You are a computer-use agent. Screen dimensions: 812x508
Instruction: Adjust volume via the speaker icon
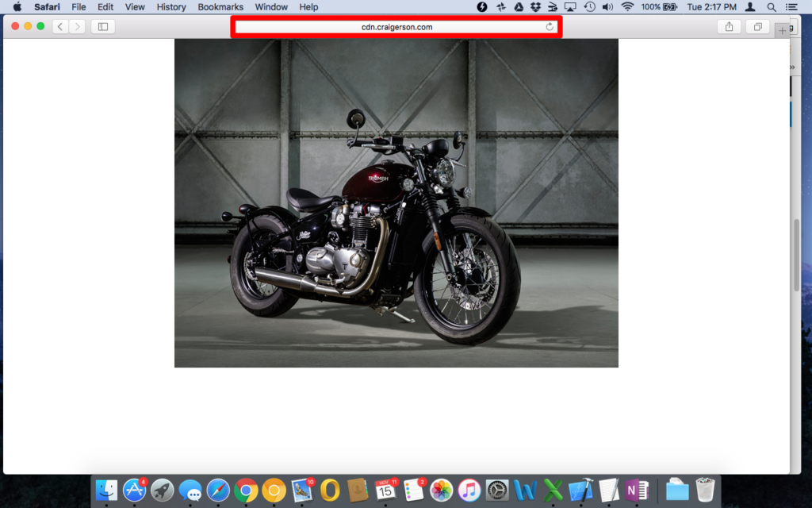(x=607, y=7)
